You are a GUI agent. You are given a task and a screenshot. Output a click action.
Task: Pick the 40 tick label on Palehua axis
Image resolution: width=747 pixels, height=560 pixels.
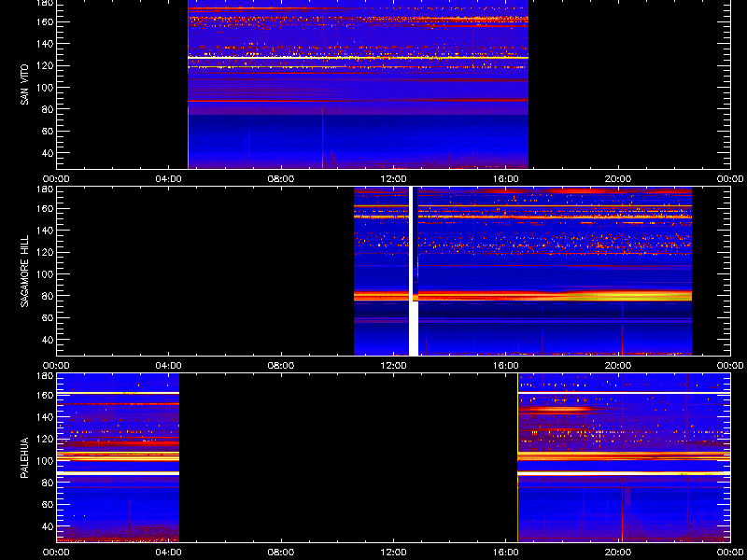point(47,526)
